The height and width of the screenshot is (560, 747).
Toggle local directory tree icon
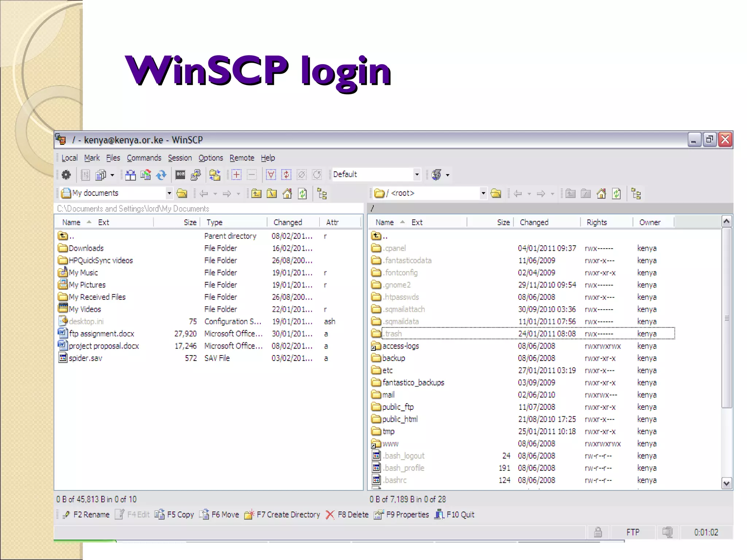(322, 194)
